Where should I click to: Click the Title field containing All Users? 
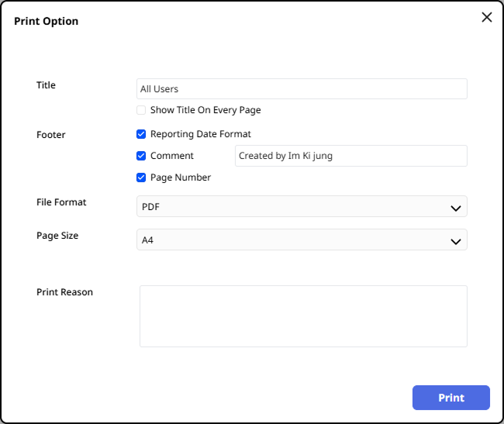coord(302,89)
